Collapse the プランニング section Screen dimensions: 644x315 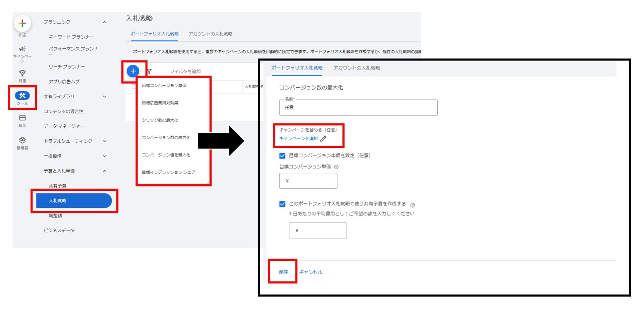pyautogui.click(x=105, y=22)
